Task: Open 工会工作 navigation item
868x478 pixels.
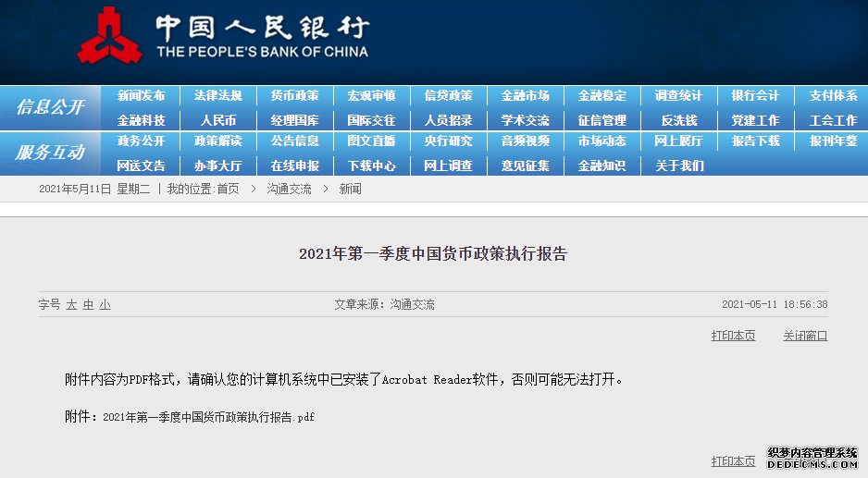Action: click(x=833, y=120)
